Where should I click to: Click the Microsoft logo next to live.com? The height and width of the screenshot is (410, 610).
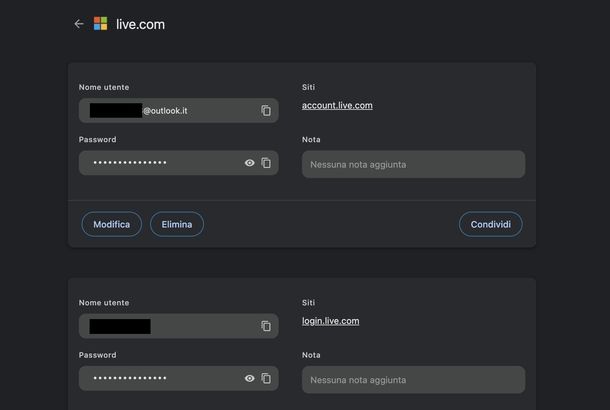[100, 24]
